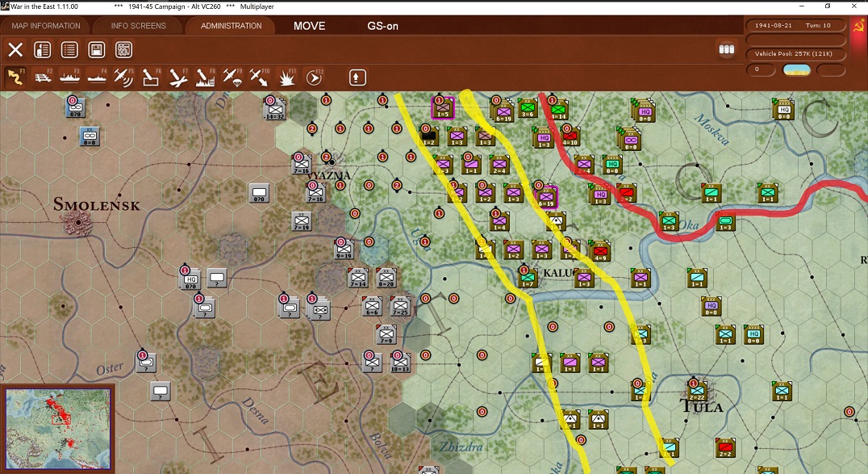Toggle the GS-on ground support setting
Viewport: 868px width, 474px height.
[x=382, y=26]
